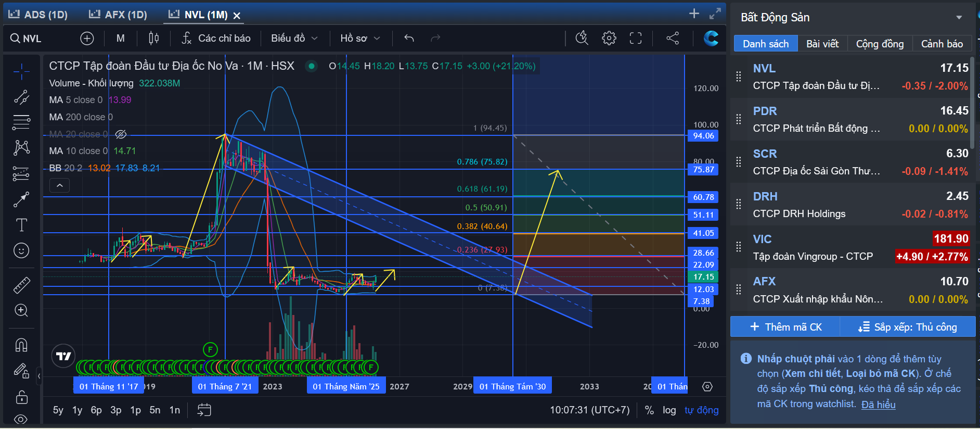Collapse the drawing toolbar side arrow
Image resolution: width=980 pixels, height=429 pixels.
[x=39, y=375]
